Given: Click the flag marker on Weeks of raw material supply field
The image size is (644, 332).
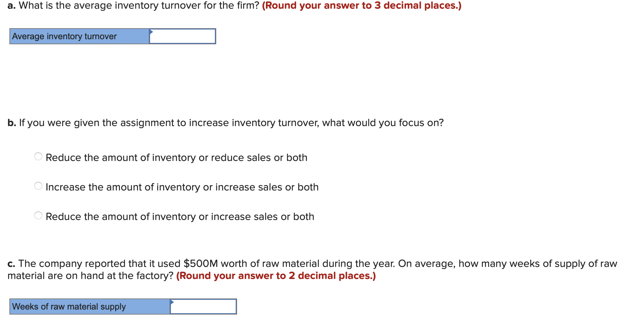Looking at the screenshot, I should point(173,302).
